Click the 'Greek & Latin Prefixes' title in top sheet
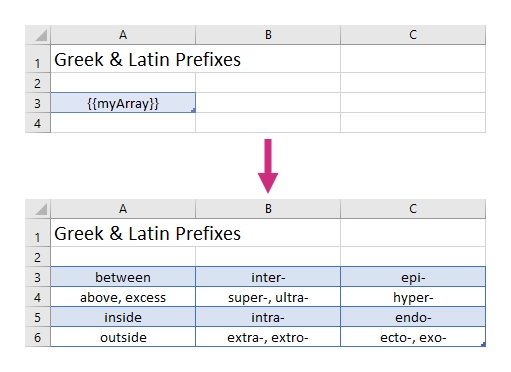 (147, 60)
